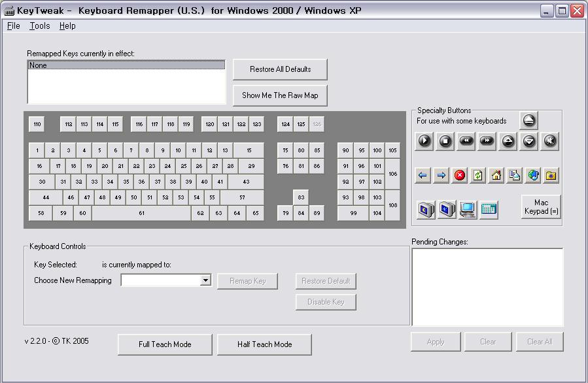Select keyboard key 115
The height and width of the screenshot is (383, 588).
pos(116,124)
